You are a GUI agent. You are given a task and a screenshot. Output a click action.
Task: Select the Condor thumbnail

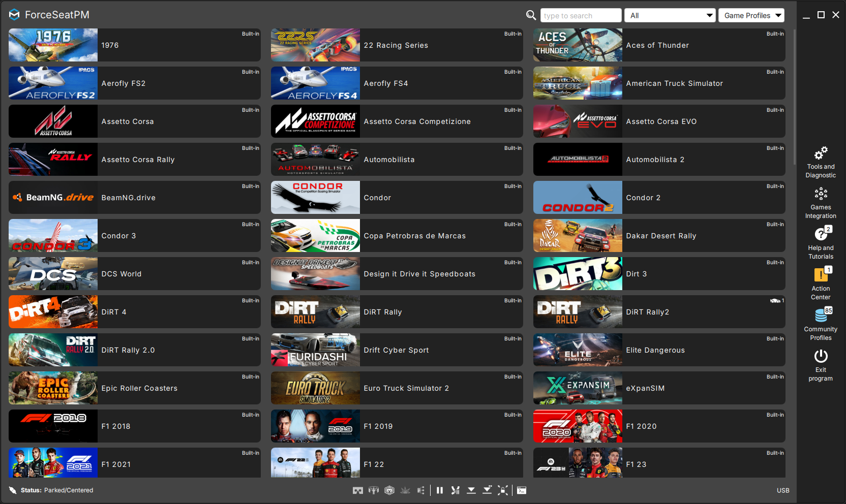(x=315, y=197)
